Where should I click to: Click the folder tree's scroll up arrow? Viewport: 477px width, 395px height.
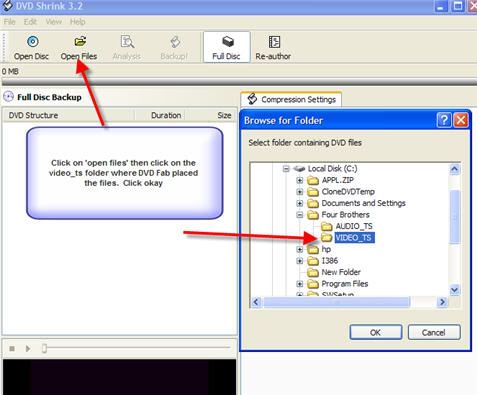click(x=455, y=169)
